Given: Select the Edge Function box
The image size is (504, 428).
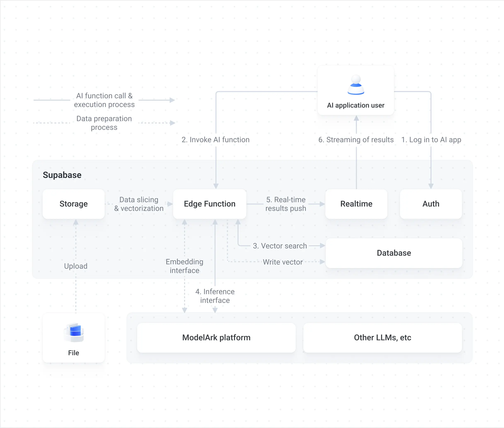Looking at the screenshot, I should click(x=210, y=204).
